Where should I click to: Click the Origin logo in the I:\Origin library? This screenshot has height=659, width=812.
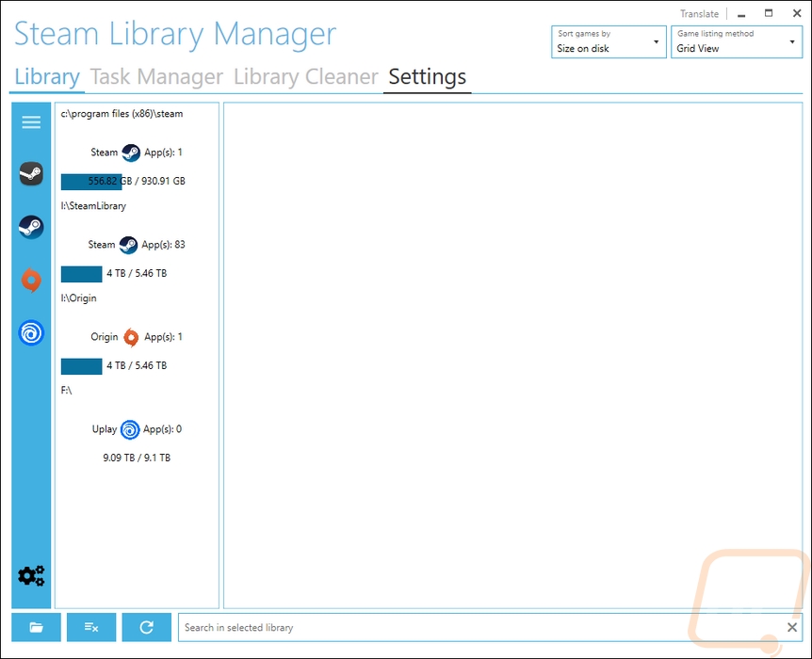[131, 337]
